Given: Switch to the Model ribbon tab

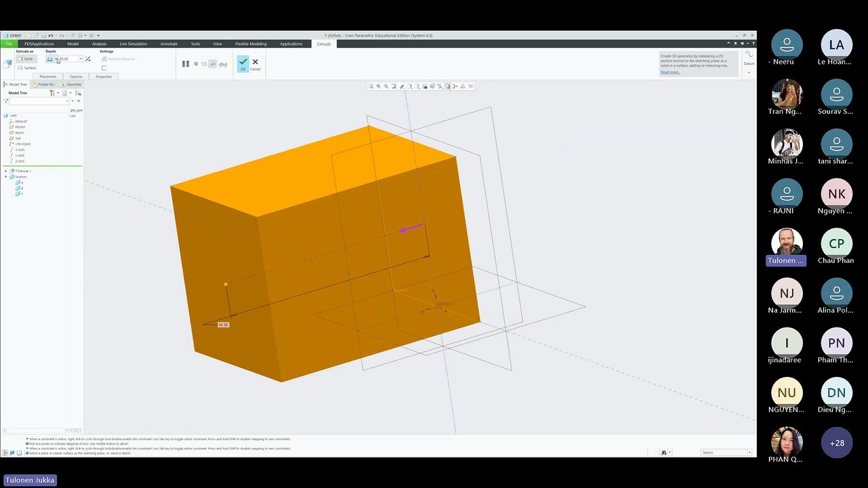Looking at the screenshot, I should click(x=73, y=44).
